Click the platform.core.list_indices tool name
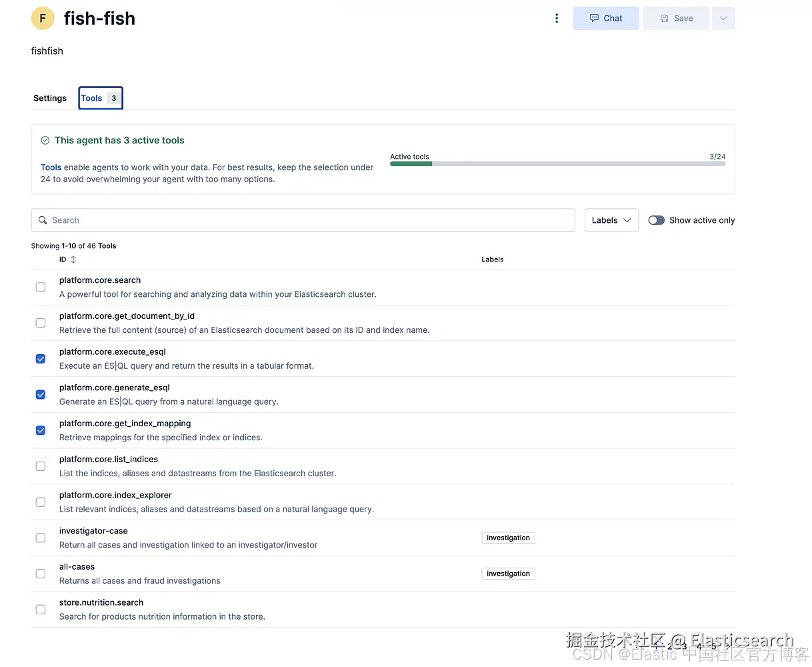Viewport: 812px width, 667px height. pyautogui.click(x=109, y=460)
